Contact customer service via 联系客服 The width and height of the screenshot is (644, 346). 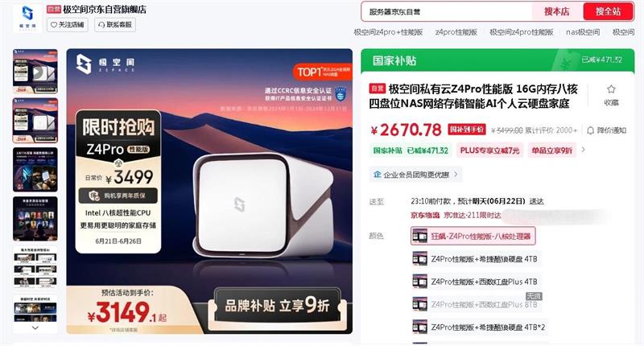point(115,25)
